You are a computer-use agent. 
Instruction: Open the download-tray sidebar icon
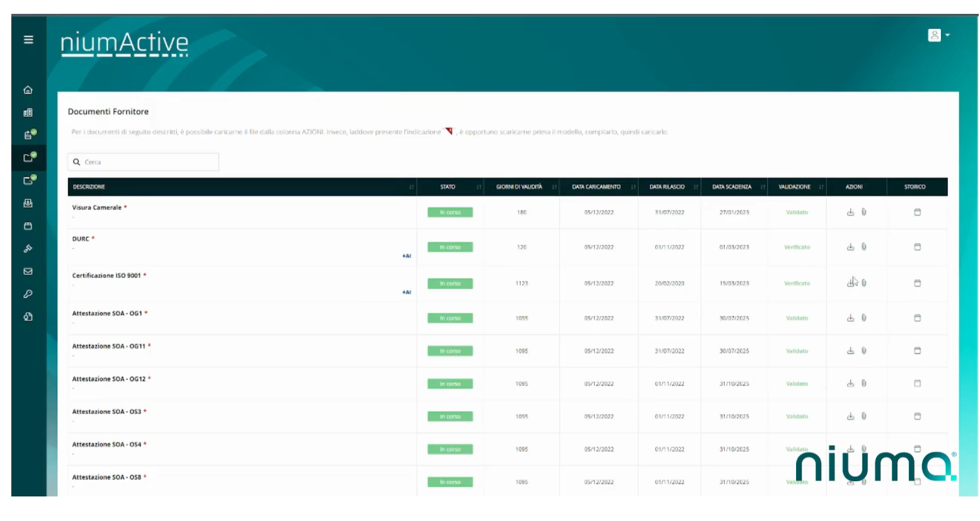(x=28, y=203)
